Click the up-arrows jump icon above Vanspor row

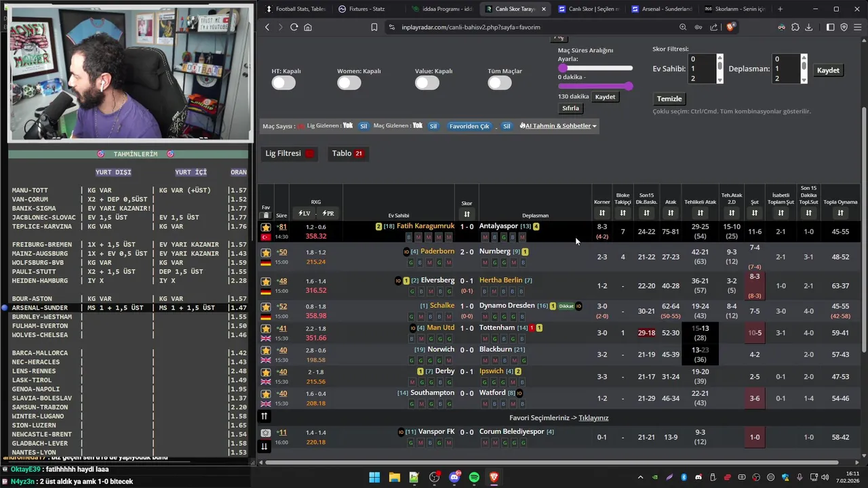pyautogui.click(x=264, y=416)
